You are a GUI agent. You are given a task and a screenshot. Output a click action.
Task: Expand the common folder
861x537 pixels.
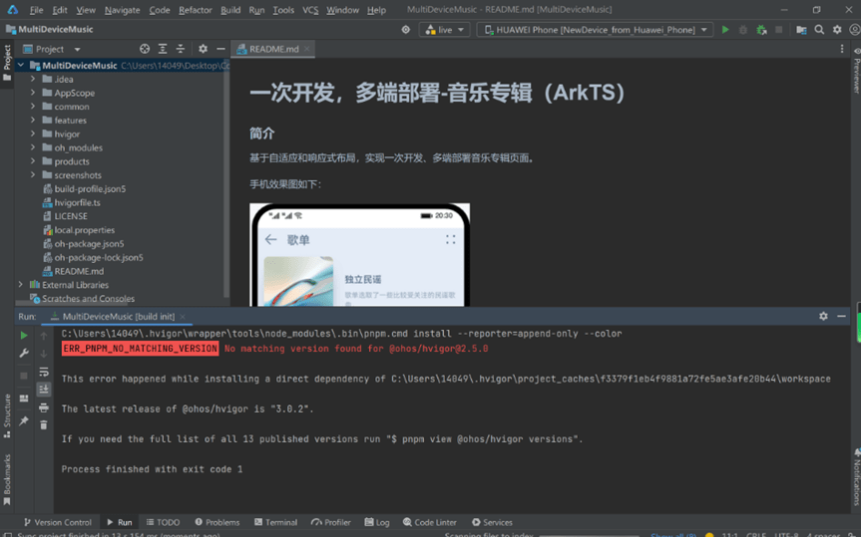pos(33,107)
